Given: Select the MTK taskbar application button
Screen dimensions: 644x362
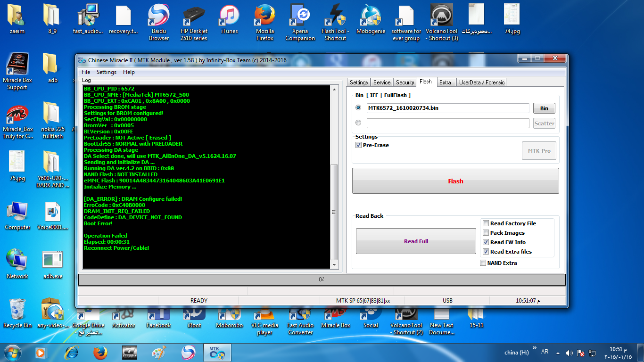Looking at the screenshot, I should tap(217, 353).
